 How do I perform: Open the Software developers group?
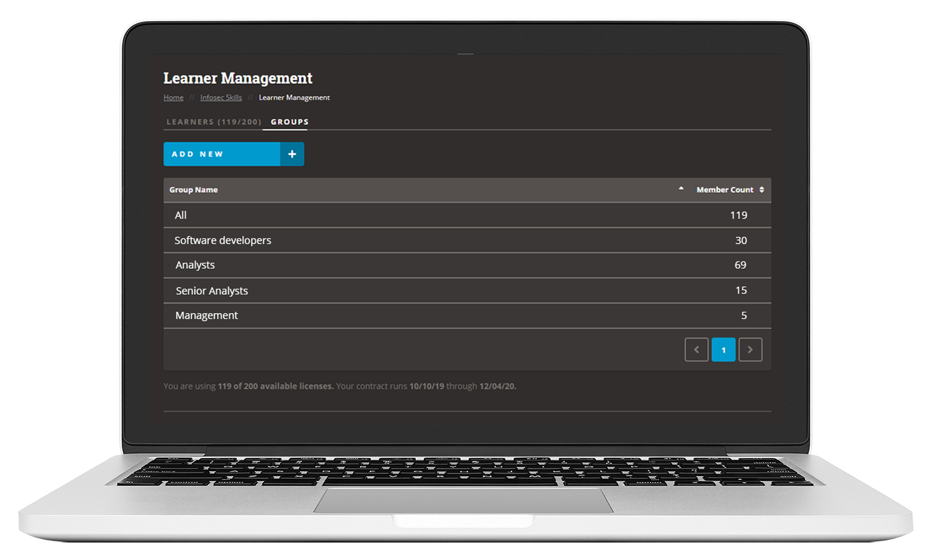(x=222, y=240)
